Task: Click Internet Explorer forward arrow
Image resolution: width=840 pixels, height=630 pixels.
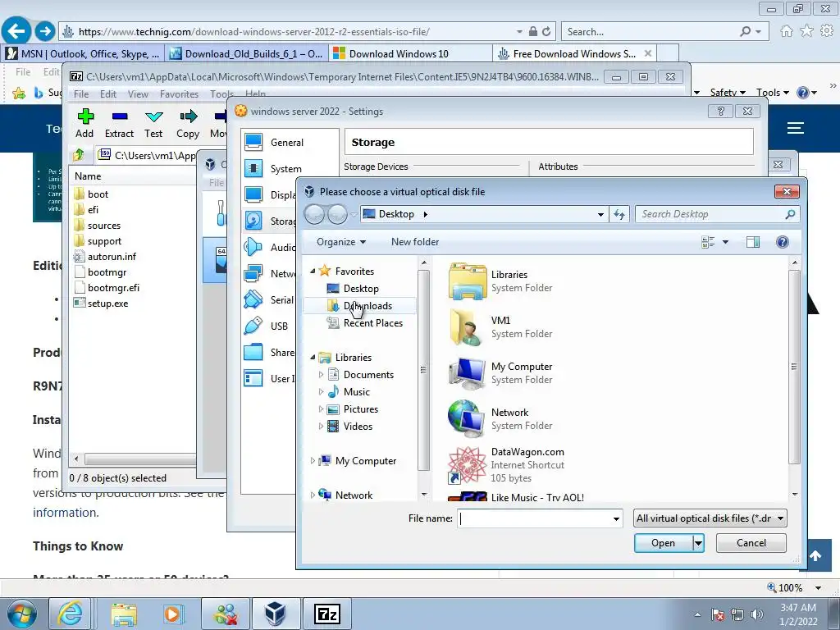Action: tap(45, 31)
